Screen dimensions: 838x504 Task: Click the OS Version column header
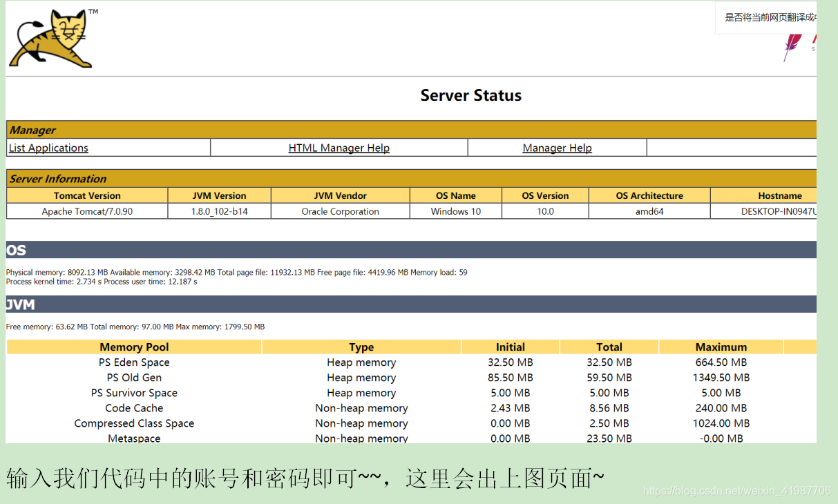545,195
